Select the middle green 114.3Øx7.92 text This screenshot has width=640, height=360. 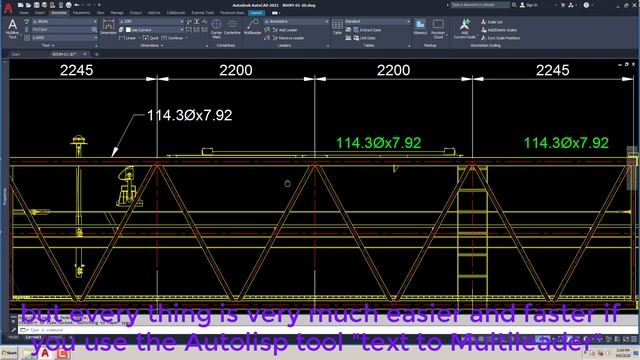tap(378, 143)
